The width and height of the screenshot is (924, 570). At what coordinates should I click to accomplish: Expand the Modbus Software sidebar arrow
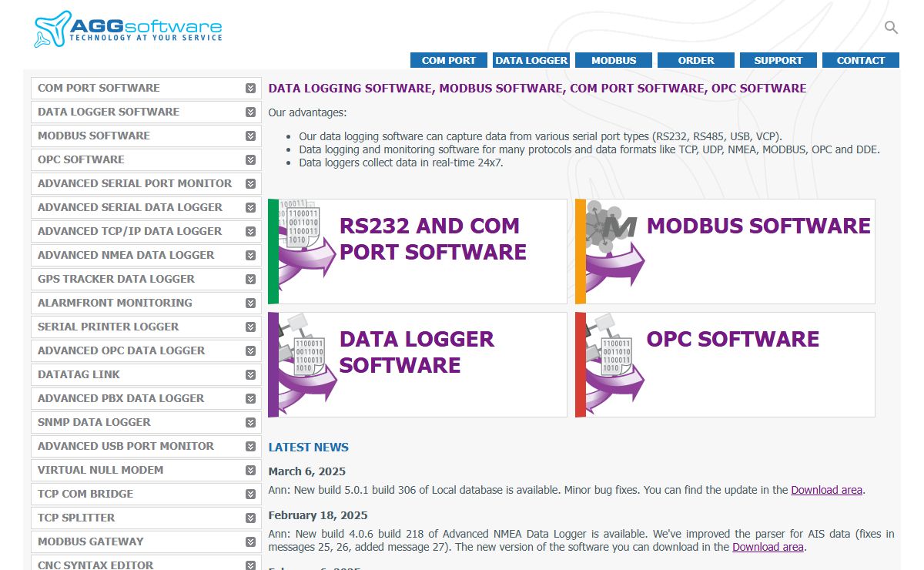pos(250,136)
